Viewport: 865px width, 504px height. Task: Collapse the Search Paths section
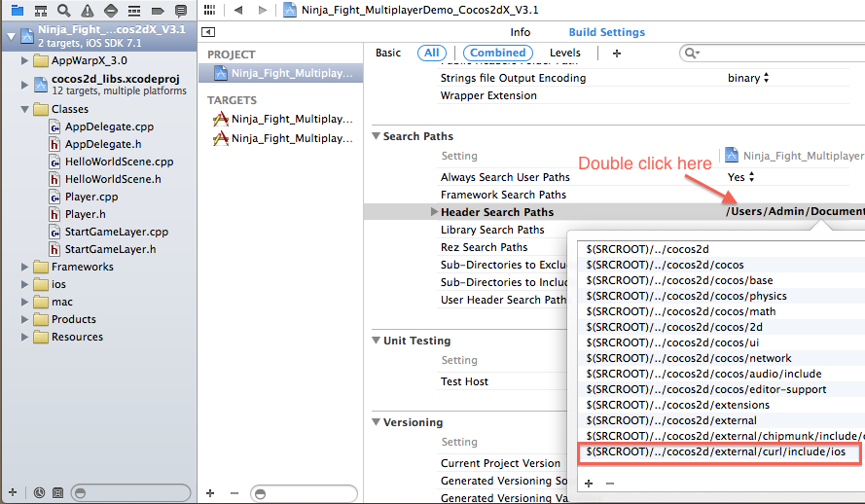click(x=377, y=136)
